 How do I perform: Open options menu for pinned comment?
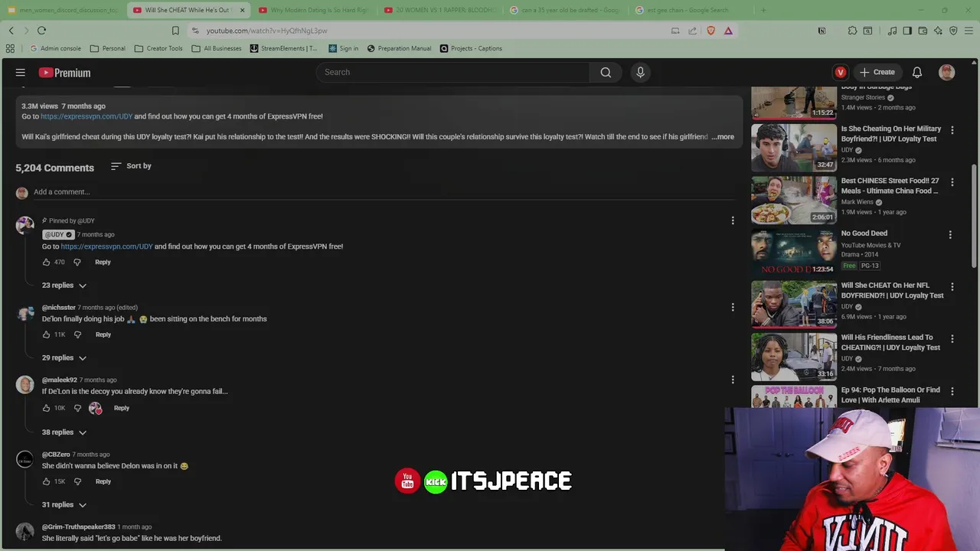[x=733, y=220]
